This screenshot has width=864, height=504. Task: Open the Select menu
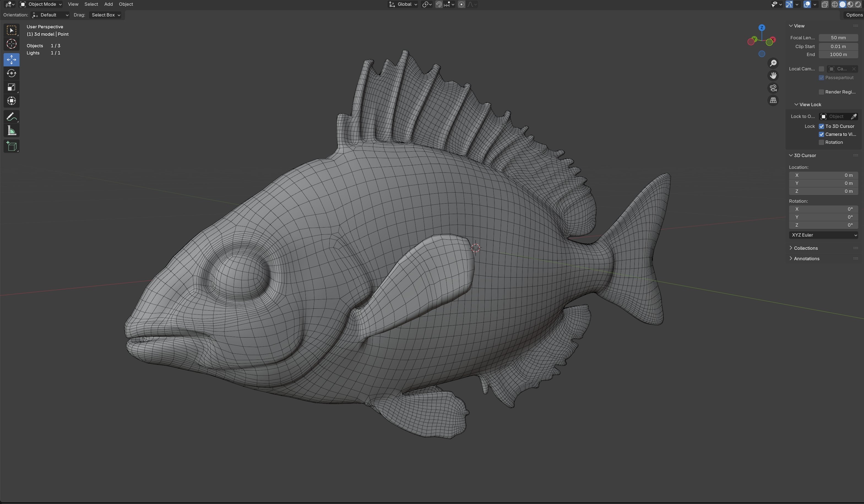pyautogui.click(x=91, y=4)
